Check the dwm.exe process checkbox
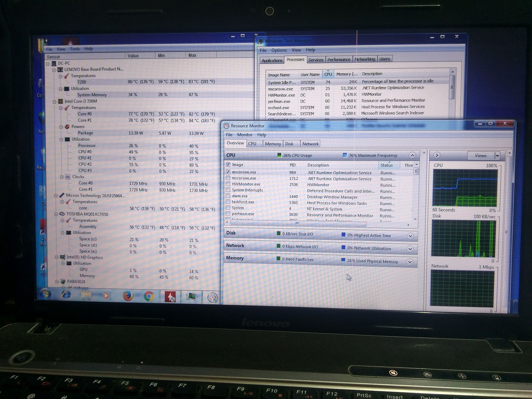 (x=228, y=196)
